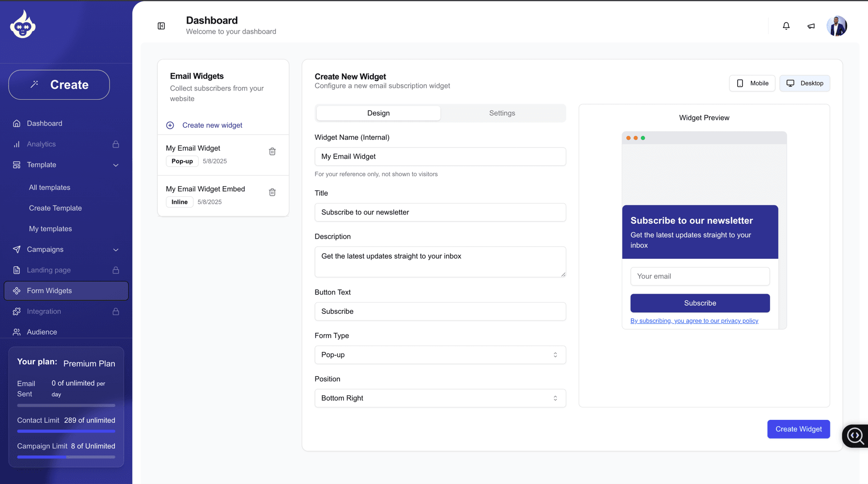868x484 pixels.
Task: Click the Landing page lock icon
Action: [116, 270]
